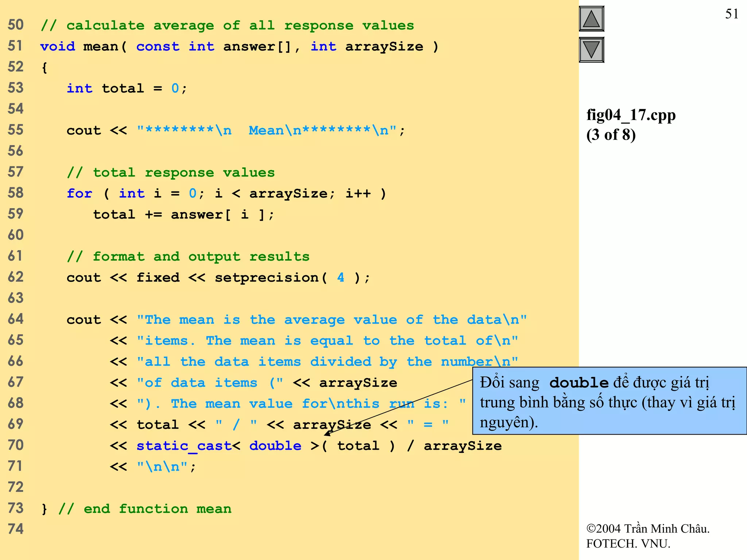
Task: Click the down arrow navigation button
Action: 591,50
